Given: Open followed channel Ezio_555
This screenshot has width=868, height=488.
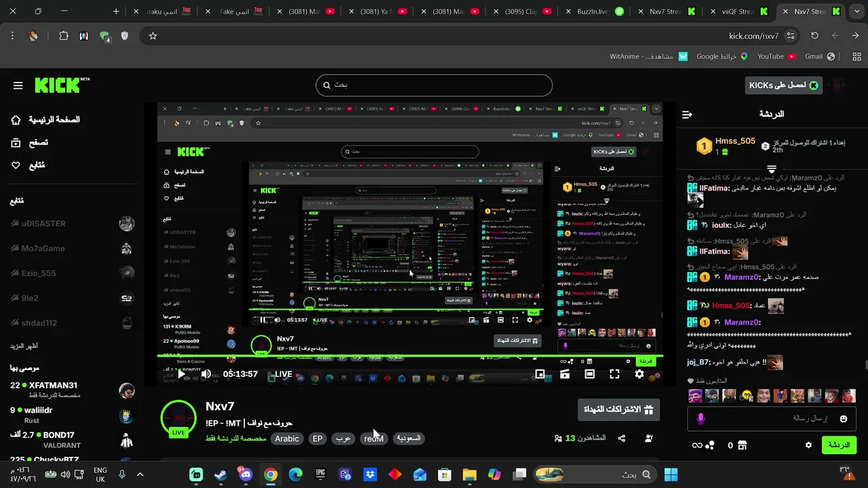Looking at the screenshot, I should coord(71,273).
